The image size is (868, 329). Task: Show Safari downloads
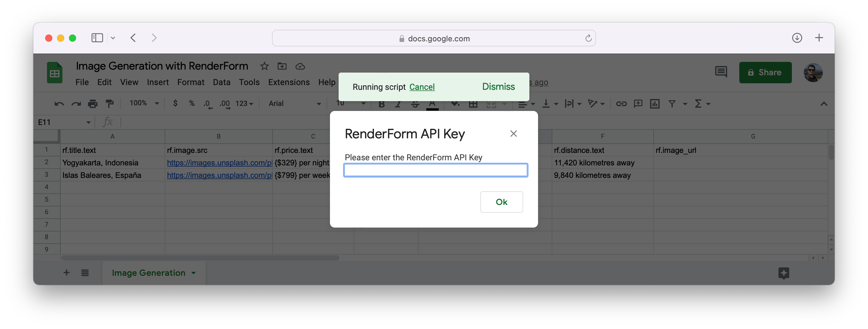797,38
